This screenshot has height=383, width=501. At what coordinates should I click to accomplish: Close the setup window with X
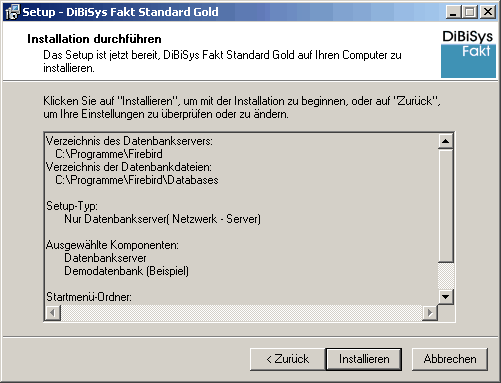[x=487, y=12]
